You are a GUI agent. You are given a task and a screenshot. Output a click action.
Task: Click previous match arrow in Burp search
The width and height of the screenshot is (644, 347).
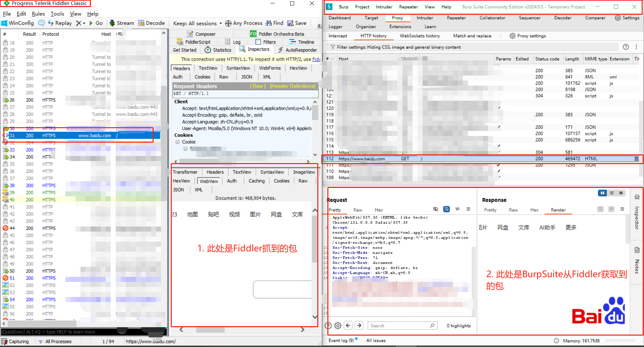coord(348,326)
